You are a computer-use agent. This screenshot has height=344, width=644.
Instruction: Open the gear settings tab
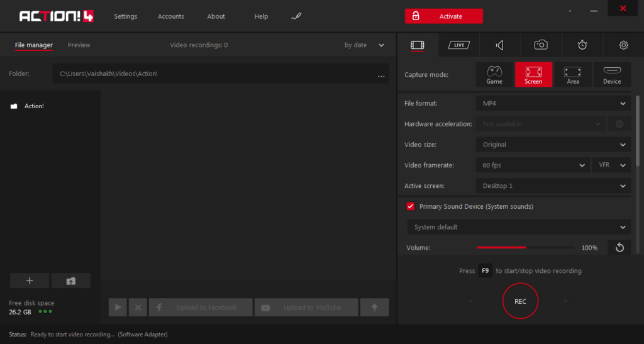[x=623, y=45]
